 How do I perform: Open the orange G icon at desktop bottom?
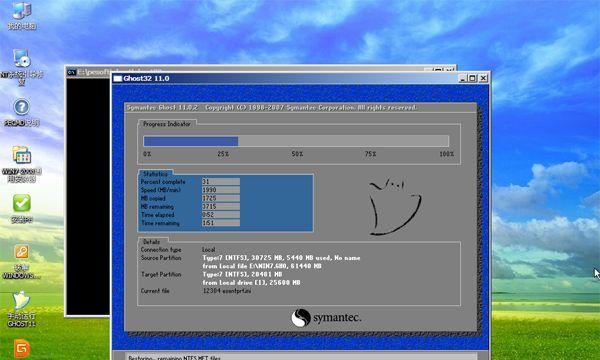coord(21,349)
